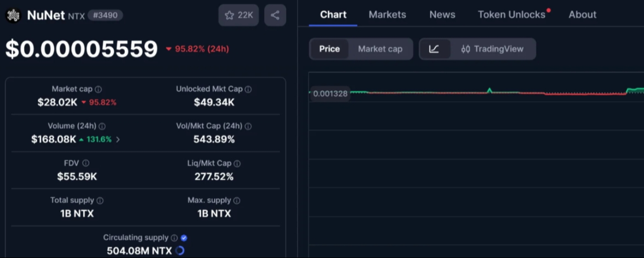The image size is (644, 258).
Task: Click info icon next to Unlocked Mkt Cap
Action: (248, 89)
